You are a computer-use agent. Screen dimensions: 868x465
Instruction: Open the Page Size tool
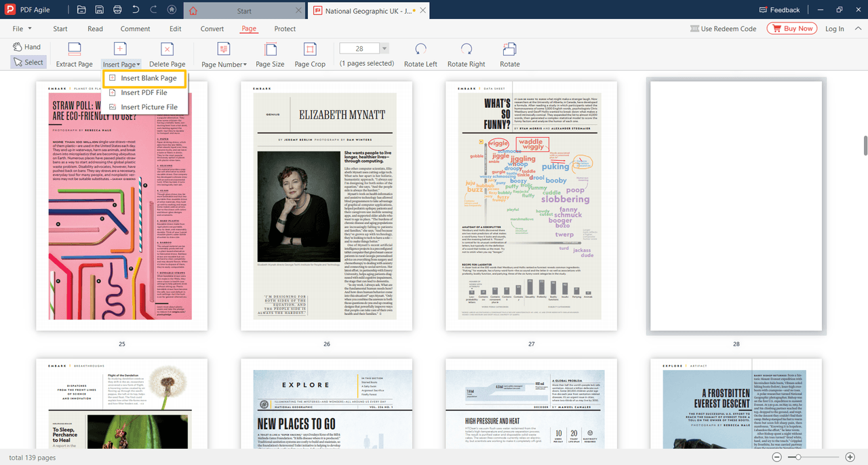270,54
